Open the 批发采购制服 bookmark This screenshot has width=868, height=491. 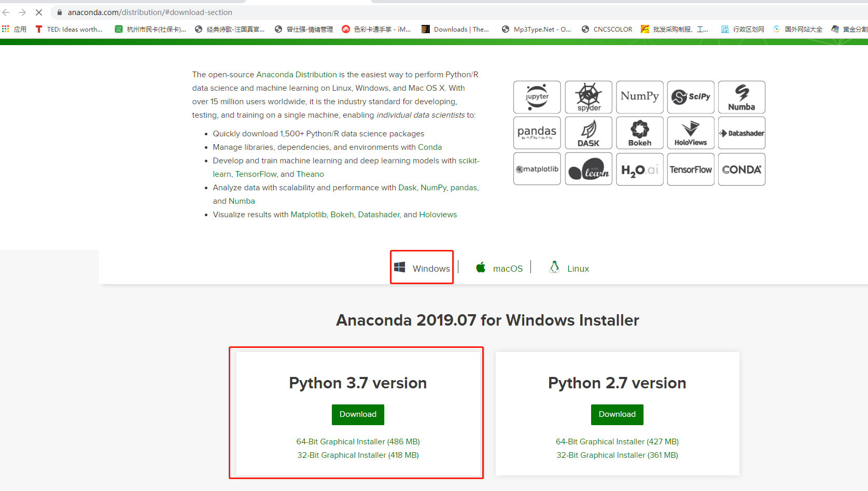675,30
